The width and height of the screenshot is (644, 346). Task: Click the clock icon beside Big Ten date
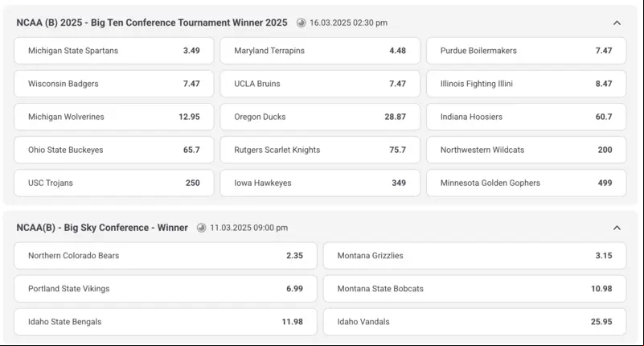(301, 23)
